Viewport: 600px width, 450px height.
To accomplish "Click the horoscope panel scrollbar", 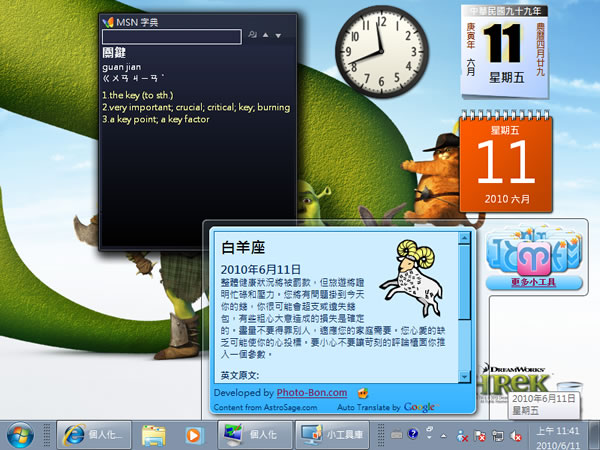I will 464,306.
